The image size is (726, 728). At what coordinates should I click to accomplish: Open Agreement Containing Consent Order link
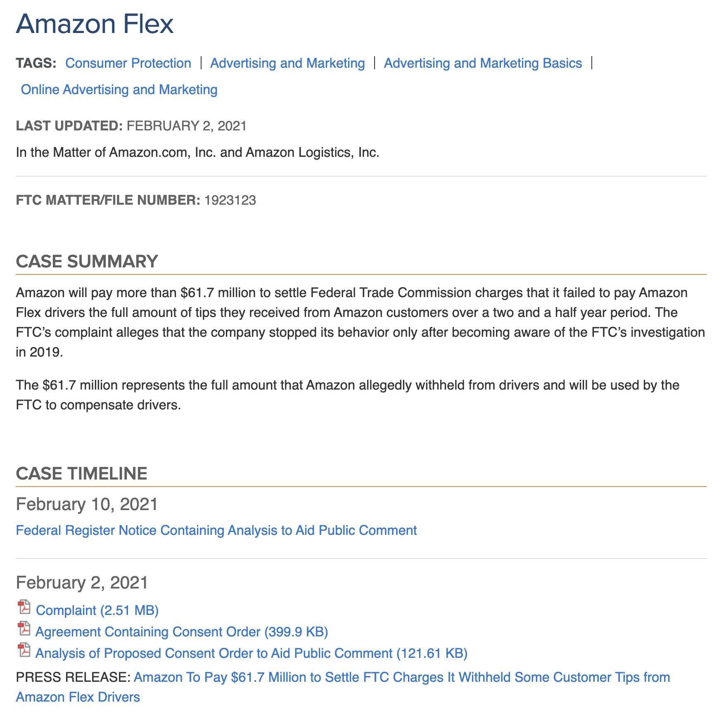[x=182, y=632]
